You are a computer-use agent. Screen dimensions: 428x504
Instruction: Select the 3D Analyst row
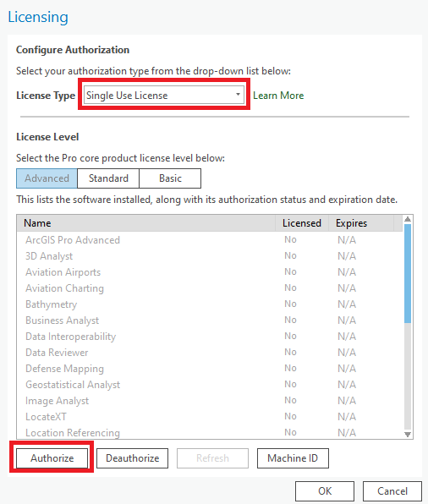[x=210, y=256]
